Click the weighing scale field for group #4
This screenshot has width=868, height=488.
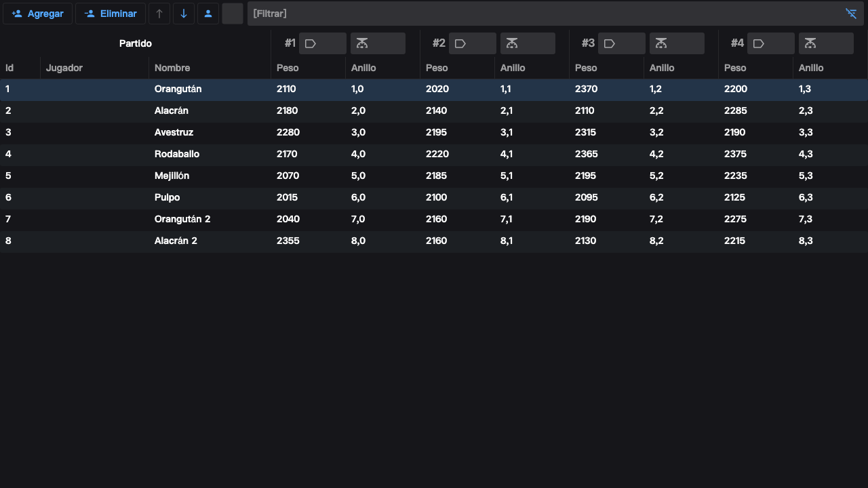point(826,43)
